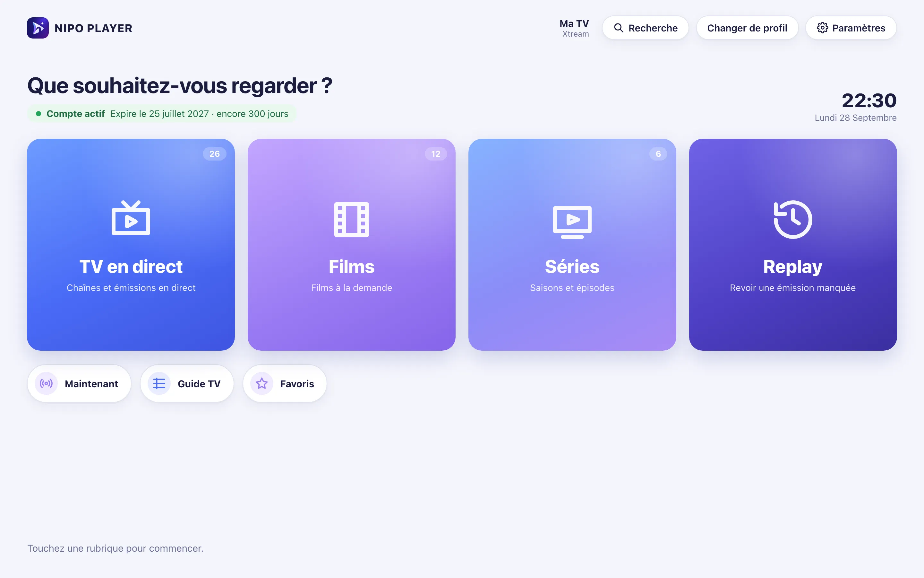This screenshot has width=924, height=578.
Task: Click the Replay clock icon
Action: 793,219
